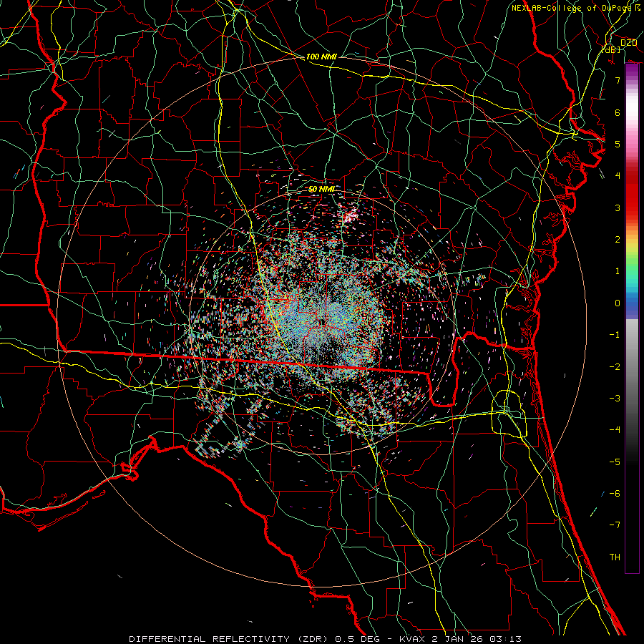Click the -7 dB scale label
644x644 pixels.
pyautogui.click(x=615, y=525)
